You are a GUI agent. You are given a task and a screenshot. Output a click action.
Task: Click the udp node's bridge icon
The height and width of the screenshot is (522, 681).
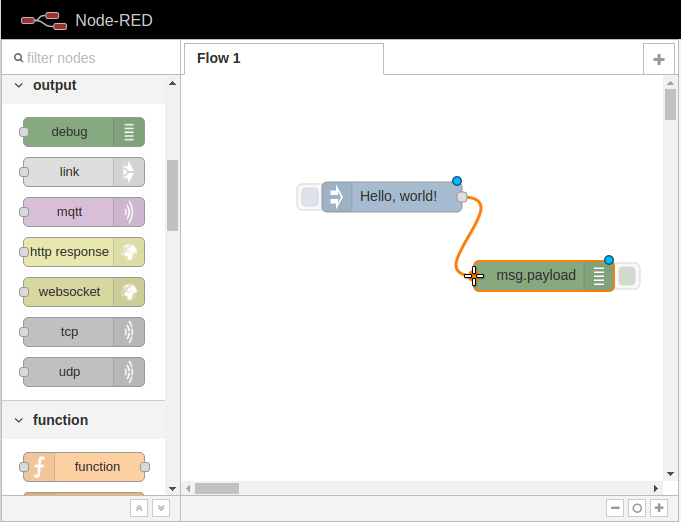point(129,372)
